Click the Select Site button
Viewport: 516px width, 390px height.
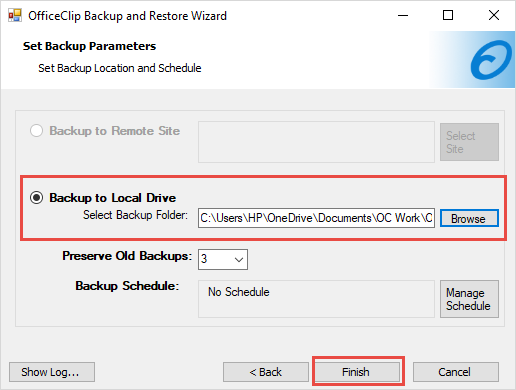469,142
